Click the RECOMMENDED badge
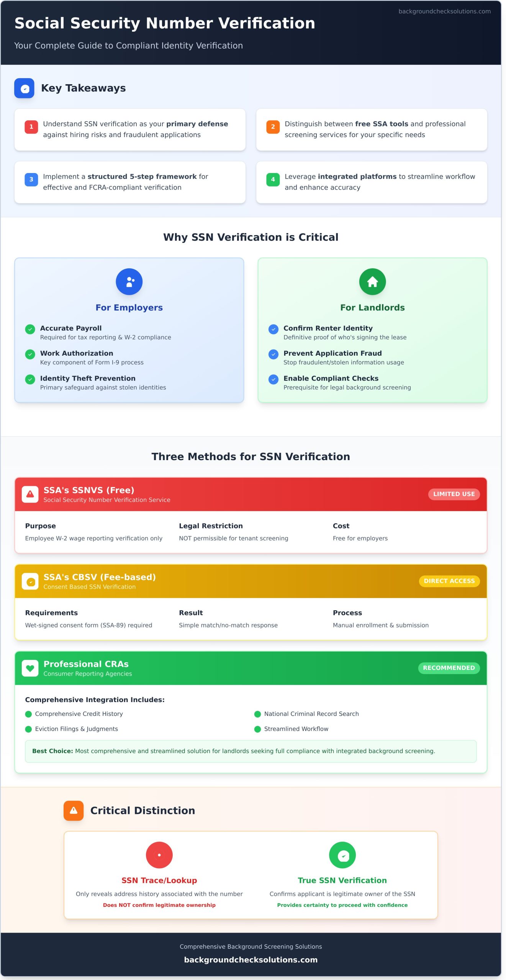 click(x=449, y=668)
